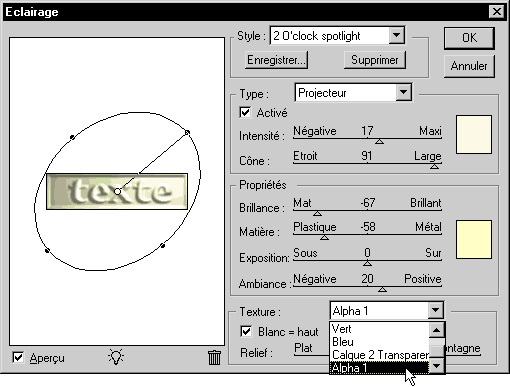Click the Brillant label
The width and height of the screenshot is (510, 387).
[426, 203]
